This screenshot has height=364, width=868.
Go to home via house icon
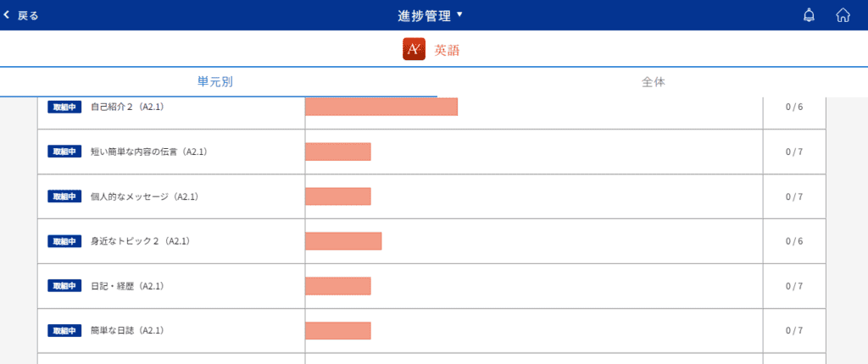[x=843, y=15]
